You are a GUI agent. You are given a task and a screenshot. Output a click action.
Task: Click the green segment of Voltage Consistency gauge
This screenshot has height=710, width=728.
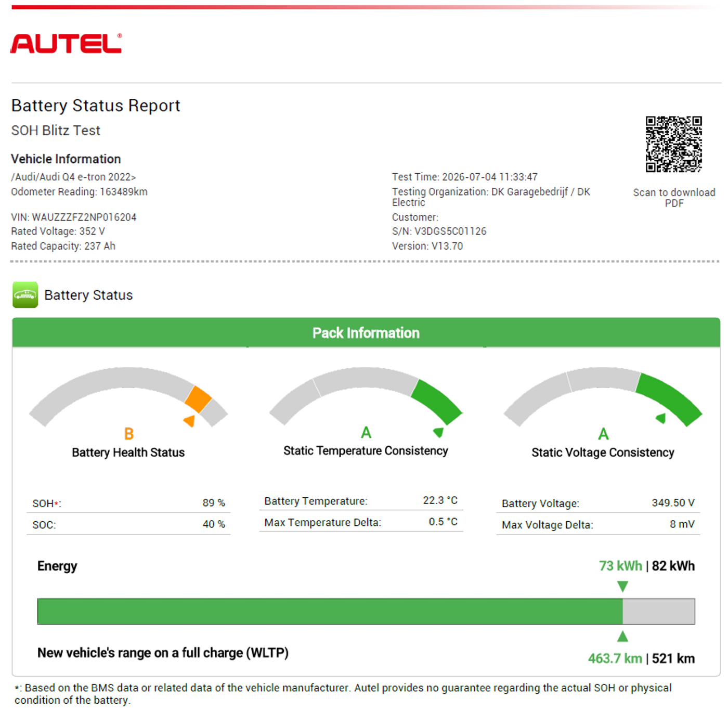tap(669, 398)
